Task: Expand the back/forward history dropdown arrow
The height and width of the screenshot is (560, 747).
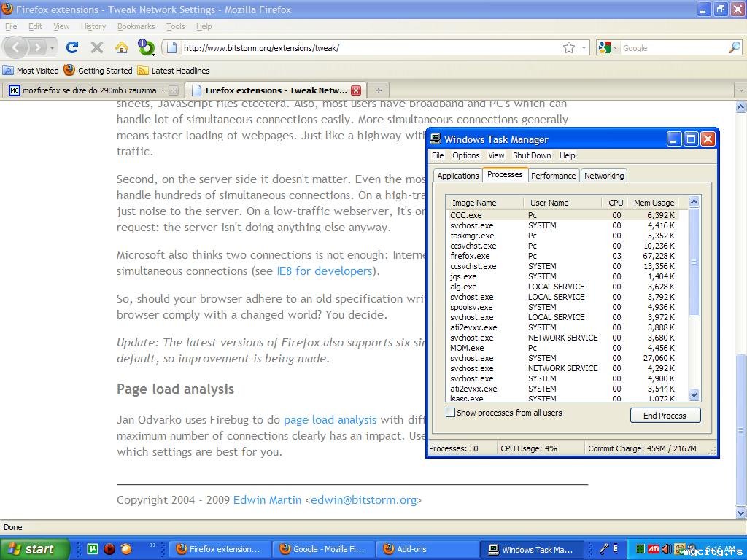Action: [x=53, y=47]
